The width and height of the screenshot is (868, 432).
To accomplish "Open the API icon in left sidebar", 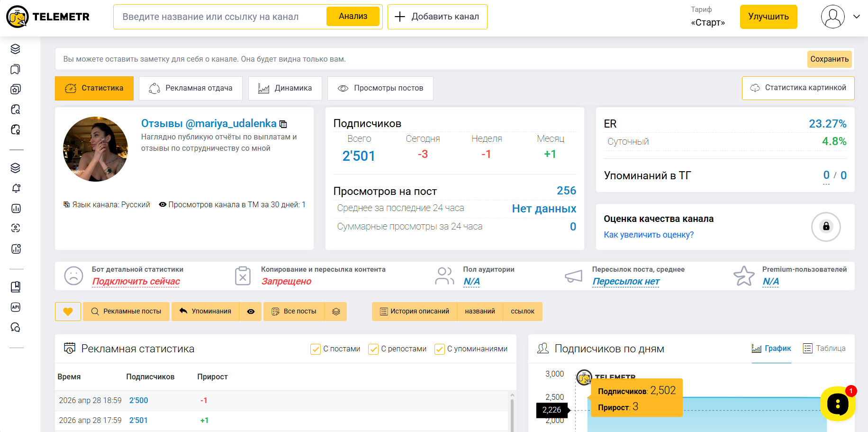I will coord(16,307).
